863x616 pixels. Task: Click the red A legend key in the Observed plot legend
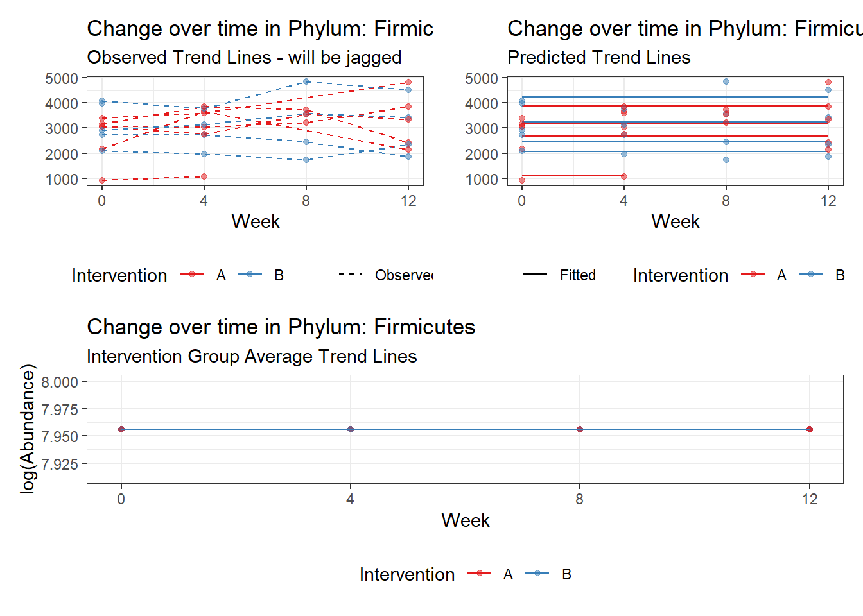(x=192, y=275)
